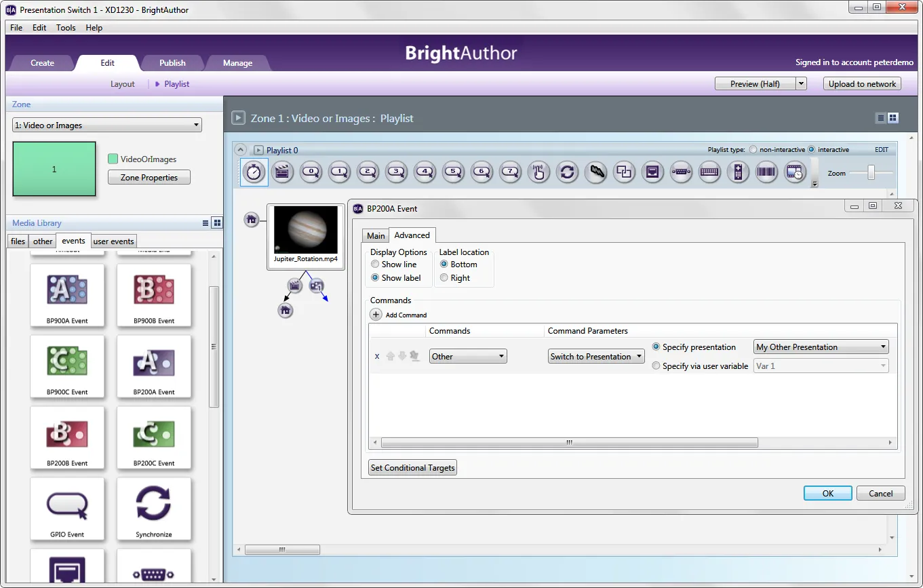Select the network port event toolbar icon
Image resolution: width=923 pixels, height=588 pixels.
point(652,172)
